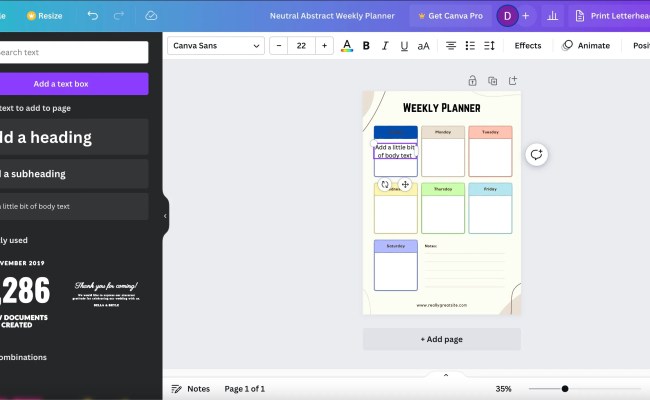Click the + Add page button

441,339
